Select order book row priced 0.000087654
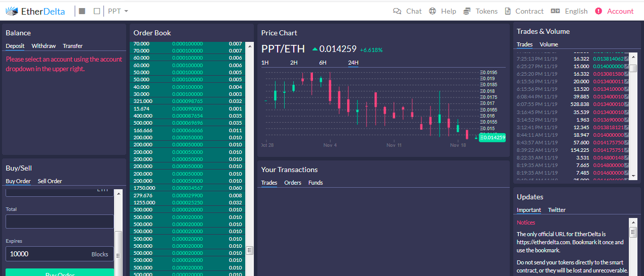The image size is (644, 276). [x=187, y=116]
